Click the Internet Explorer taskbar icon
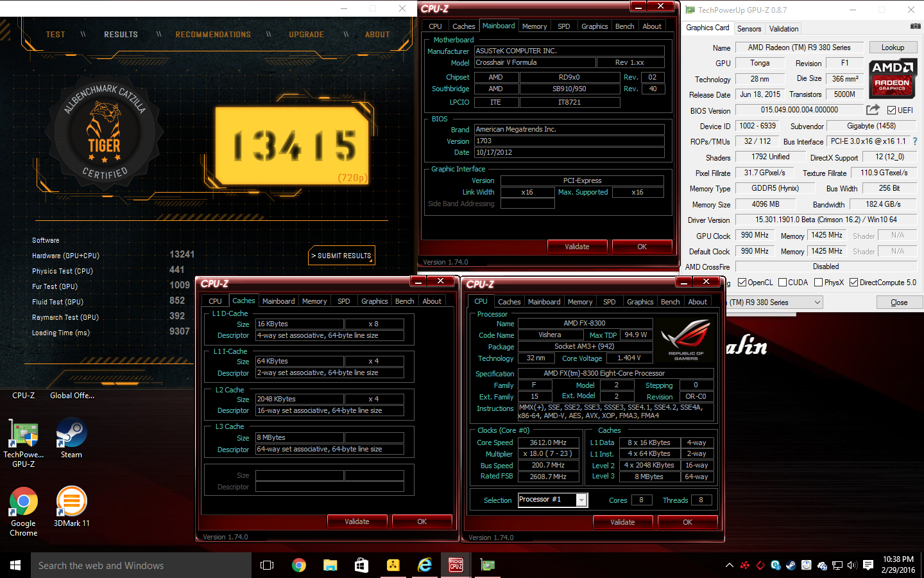 (x=424, y=565)
